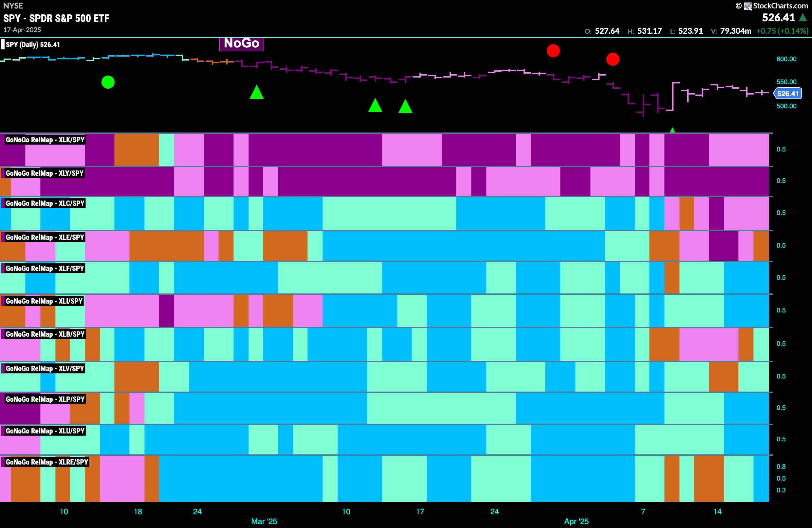Viewport: 812px width, 528px height.
Task: Click the 600.00 price axis label
Action: 786,59
